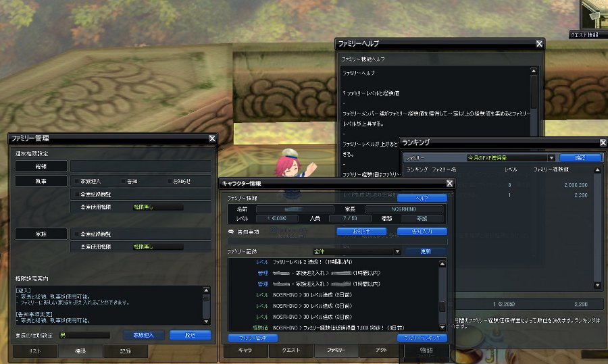Switch to 権限 tab in ファミリー管理

(x=80, y=351)
